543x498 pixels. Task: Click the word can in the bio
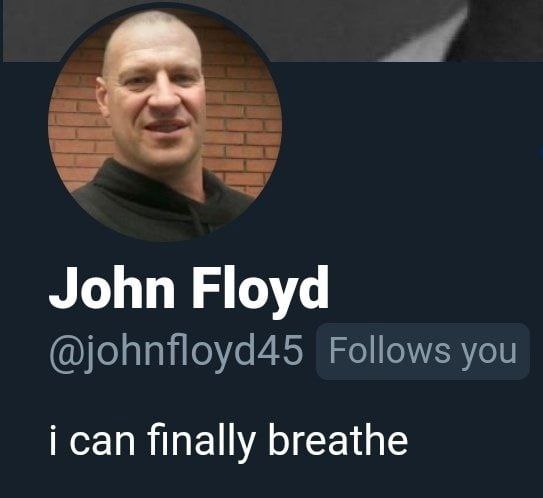[x=102, y=443]
